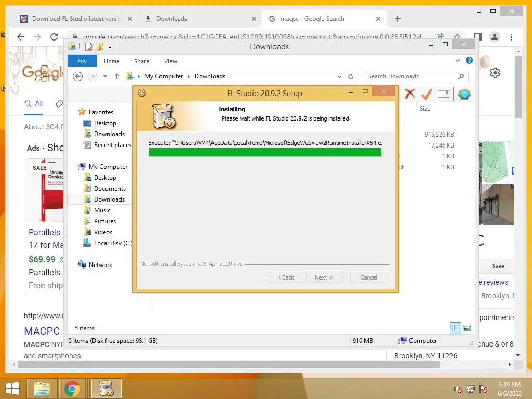Open customize quick access toolbar dropdown
Viewport: 532px width, 399px height.
click(110, 47)
